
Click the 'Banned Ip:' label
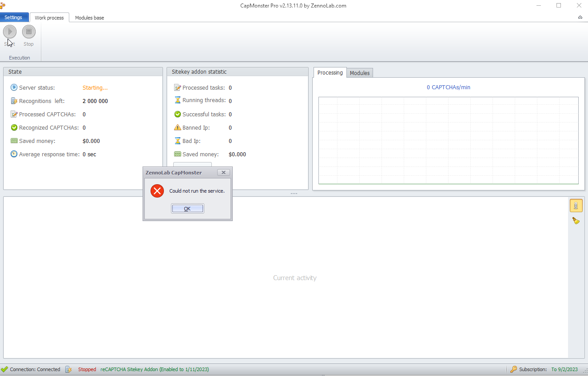(x=196, y=128)
